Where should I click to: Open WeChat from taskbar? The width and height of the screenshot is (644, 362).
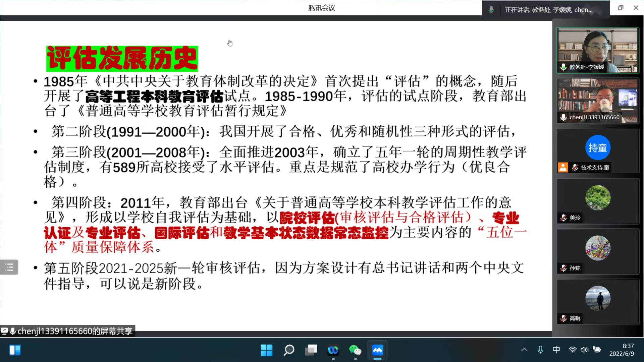(355, 350)
